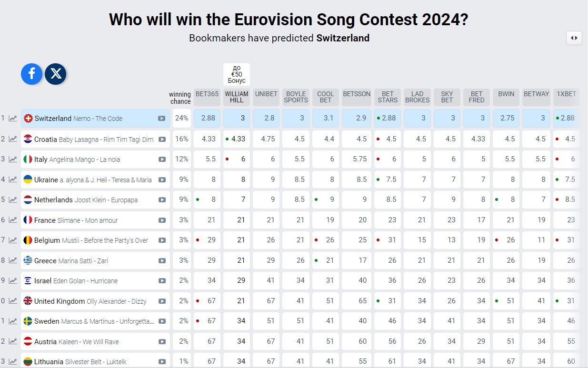Open the BET365 bookmaker link
This screenshot has height=368, width=588.
coord(207,94)
